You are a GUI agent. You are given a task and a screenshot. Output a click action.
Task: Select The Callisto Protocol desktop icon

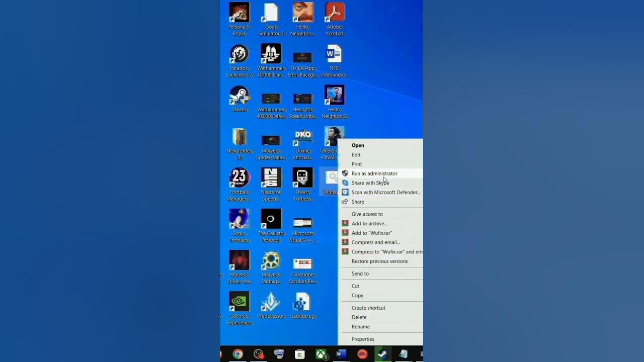tap(271, 226)
